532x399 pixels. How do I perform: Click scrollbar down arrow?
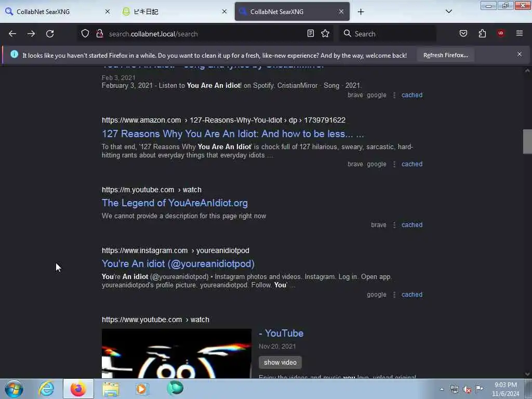(527, 374)
